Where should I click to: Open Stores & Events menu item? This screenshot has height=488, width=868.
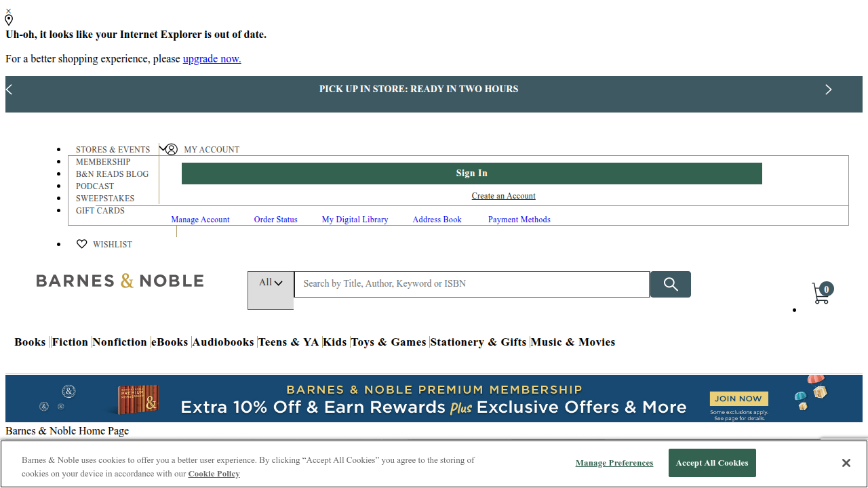click(113, 150)
